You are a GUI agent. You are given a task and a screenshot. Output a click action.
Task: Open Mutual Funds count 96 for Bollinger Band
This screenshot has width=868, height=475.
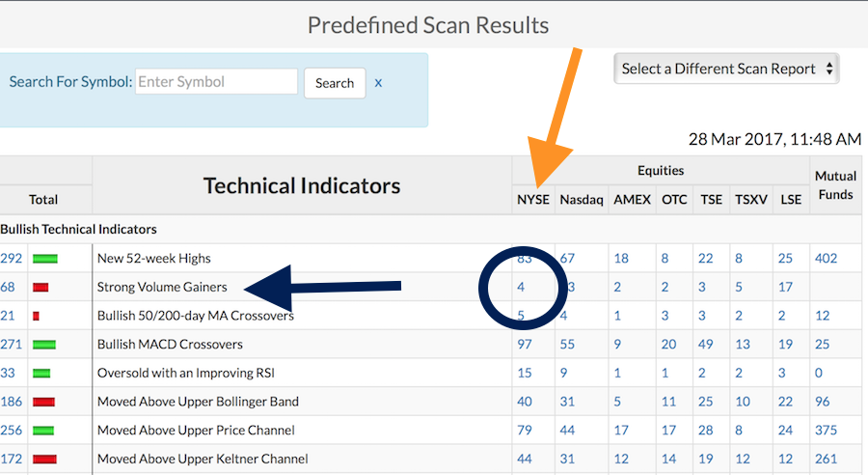822,402
